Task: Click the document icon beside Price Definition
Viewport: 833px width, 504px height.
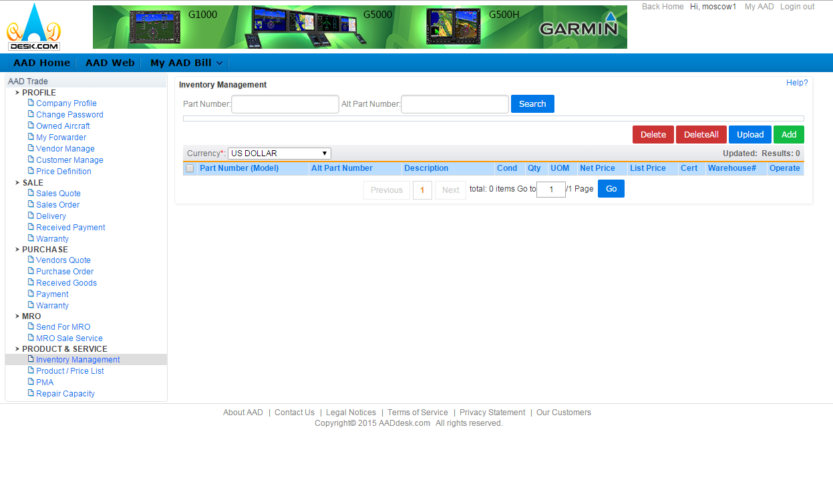Action: [x=31, y=171]
